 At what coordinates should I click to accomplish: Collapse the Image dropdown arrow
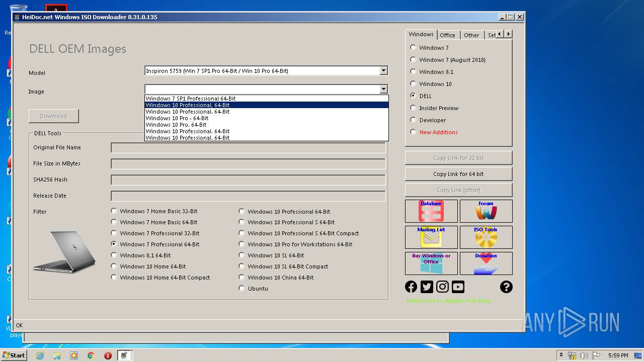pos(383,89)
